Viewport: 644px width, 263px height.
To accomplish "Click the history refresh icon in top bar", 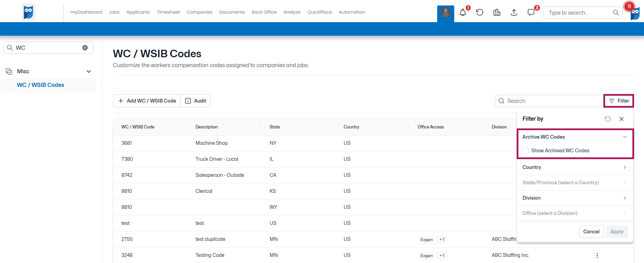I will tap(480, 13).
